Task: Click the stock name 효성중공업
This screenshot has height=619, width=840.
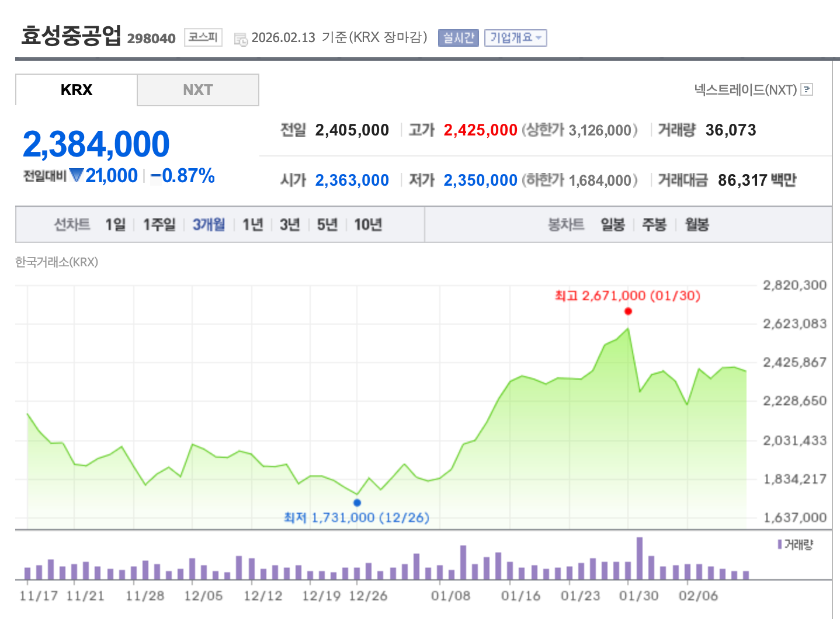Action: 71,36
